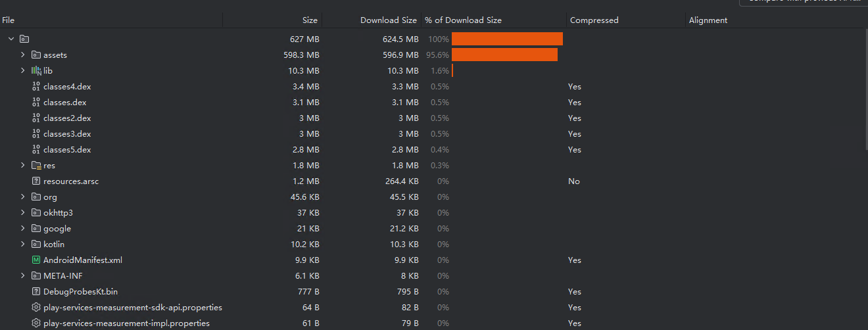The height and width of the screenshot is (330, 868).
Task: Click the Alignment column header
Action: click(x=708, y=20)
